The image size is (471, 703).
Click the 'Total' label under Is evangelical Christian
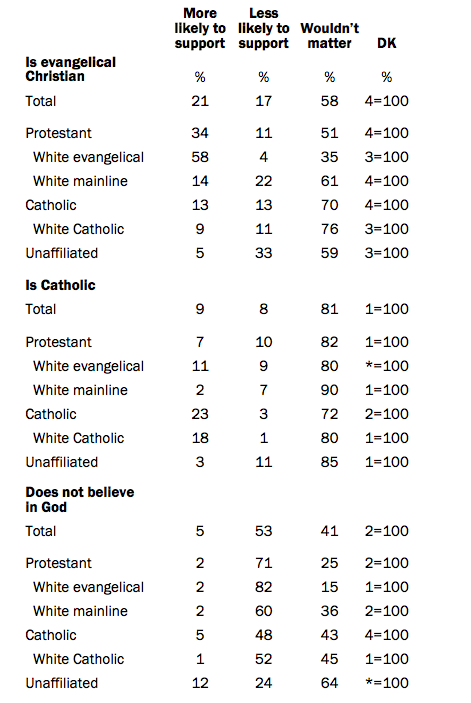40,101
